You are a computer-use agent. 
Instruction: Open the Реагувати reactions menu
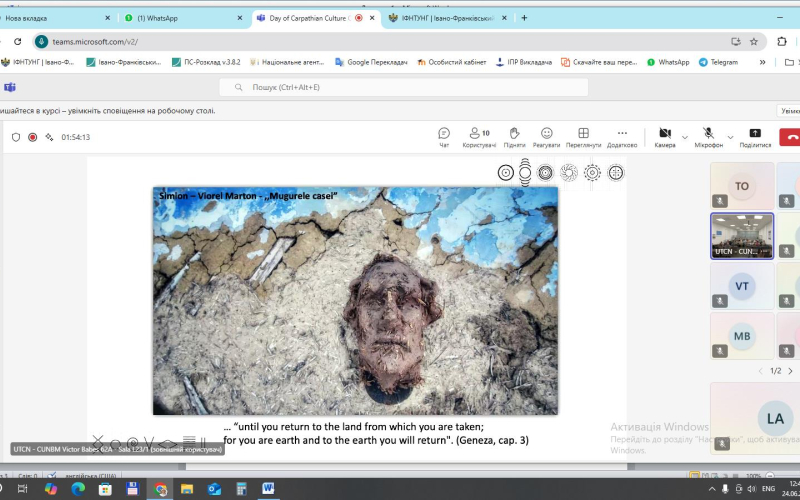pos(546,137)
